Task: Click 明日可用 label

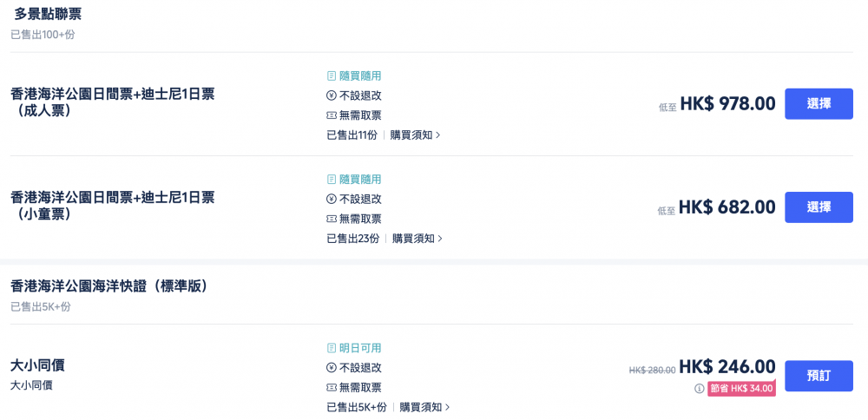Action: [360, 348]
